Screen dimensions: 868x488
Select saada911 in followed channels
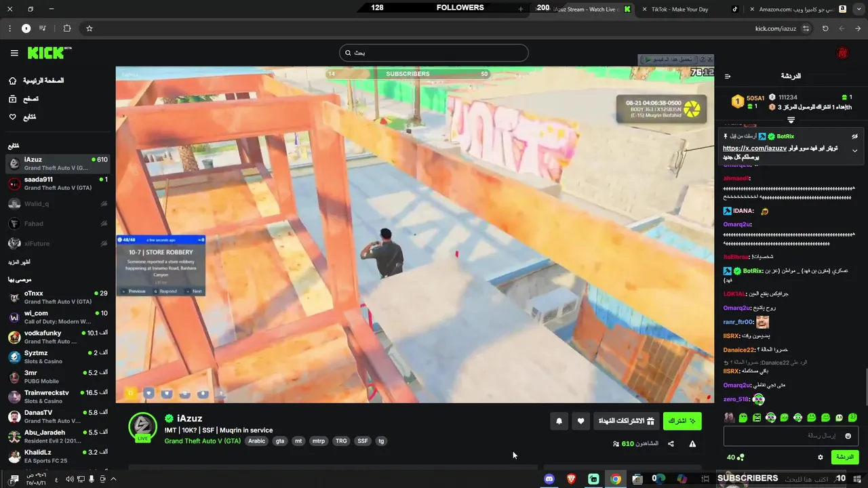(x=58, y=184)
